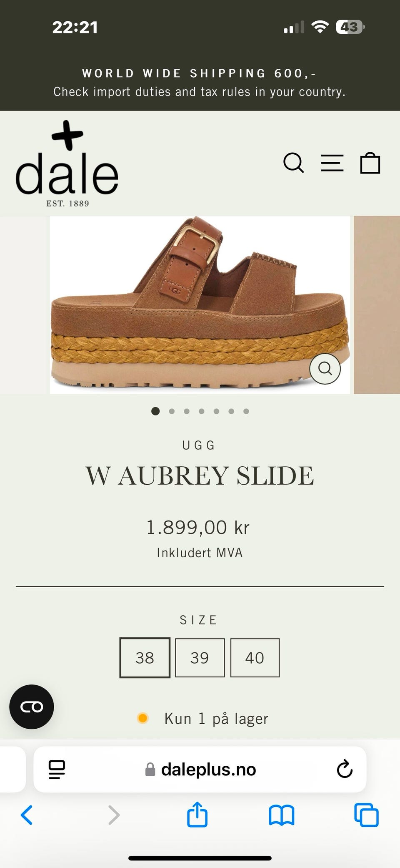This screenshot has width=400, height=868.
Task: Reload the daleplus.no page
Action: tap(345, 769)
